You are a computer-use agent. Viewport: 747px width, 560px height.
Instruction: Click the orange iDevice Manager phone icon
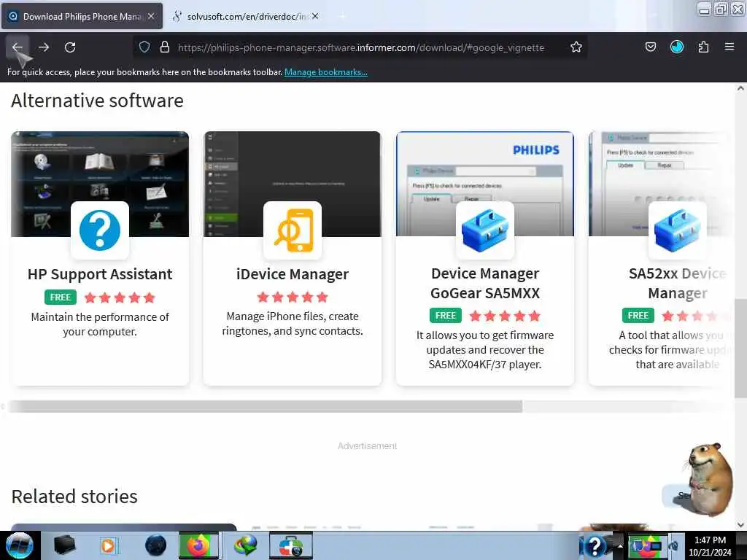293,230
